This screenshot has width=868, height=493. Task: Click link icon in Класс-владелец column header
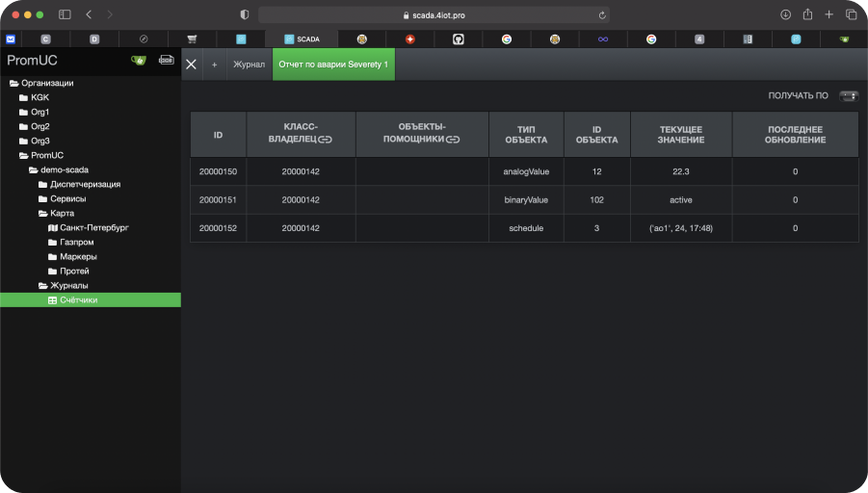click(x=325, y=141)
